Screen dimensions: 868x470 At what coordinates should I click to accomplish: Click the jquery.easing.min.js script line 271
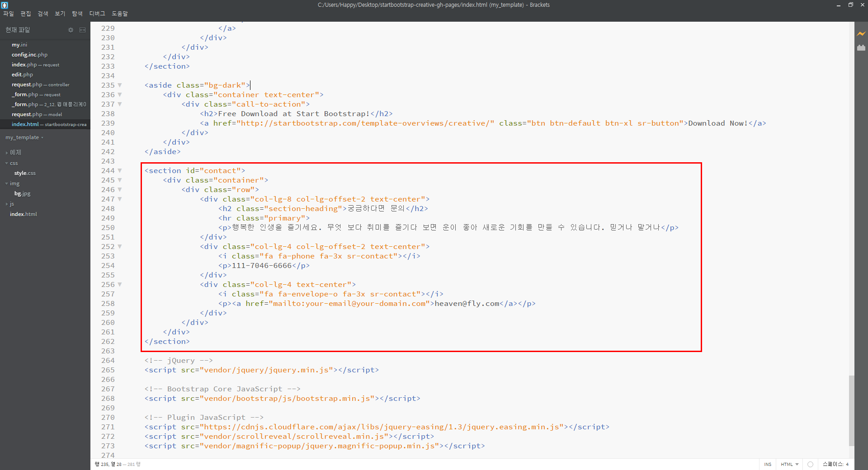coord(377,427)
